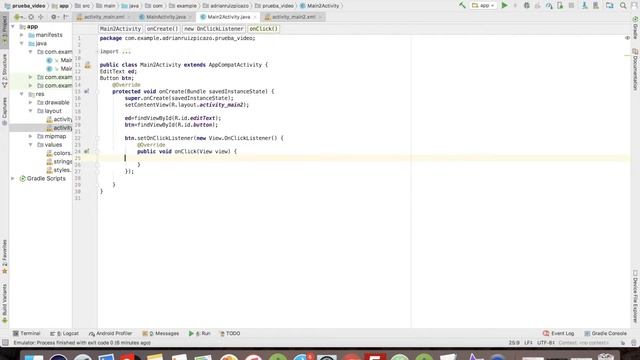Click the Collapse All icon in project panel

[x=41, y=17]
